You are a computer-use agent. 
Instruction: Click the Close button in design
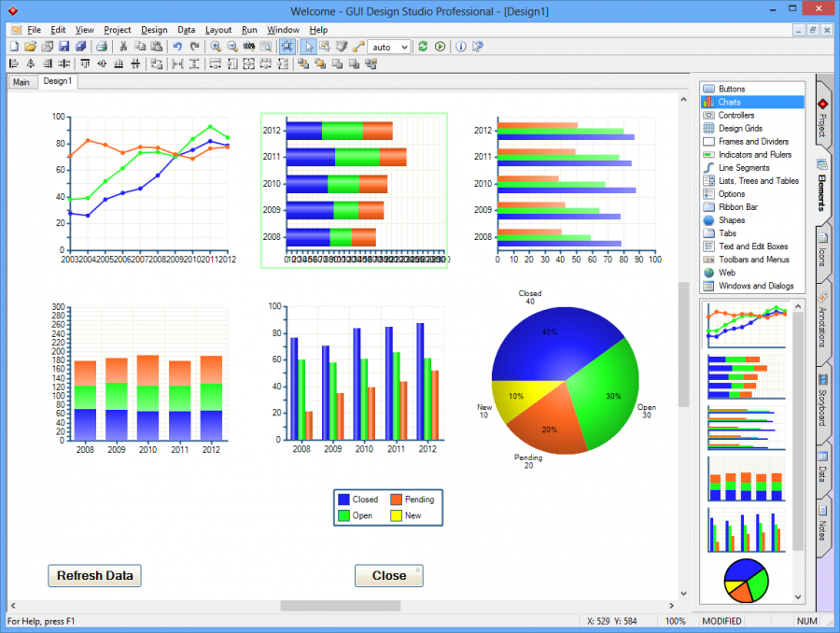389,576
